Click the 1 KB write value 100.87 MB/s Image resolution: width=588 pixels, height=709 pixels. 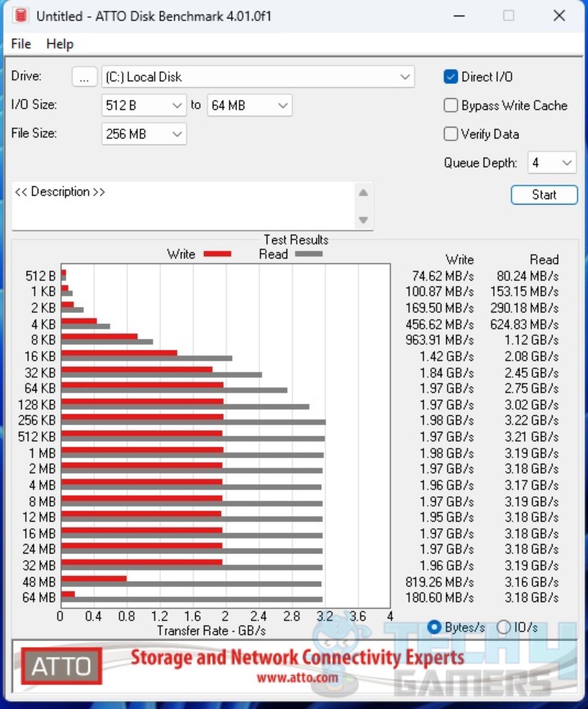(x=440, y=292)
